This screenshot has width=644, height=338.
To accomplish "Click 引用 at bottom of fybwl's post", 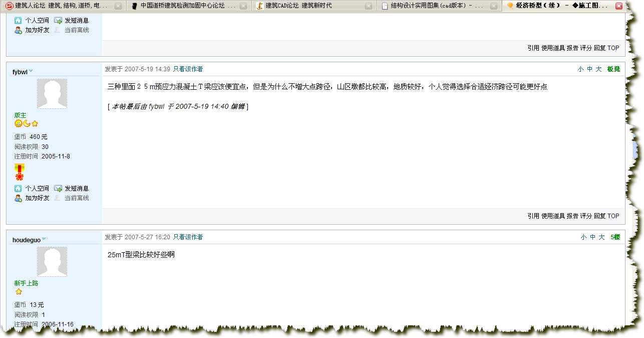I will coord(533,216).
